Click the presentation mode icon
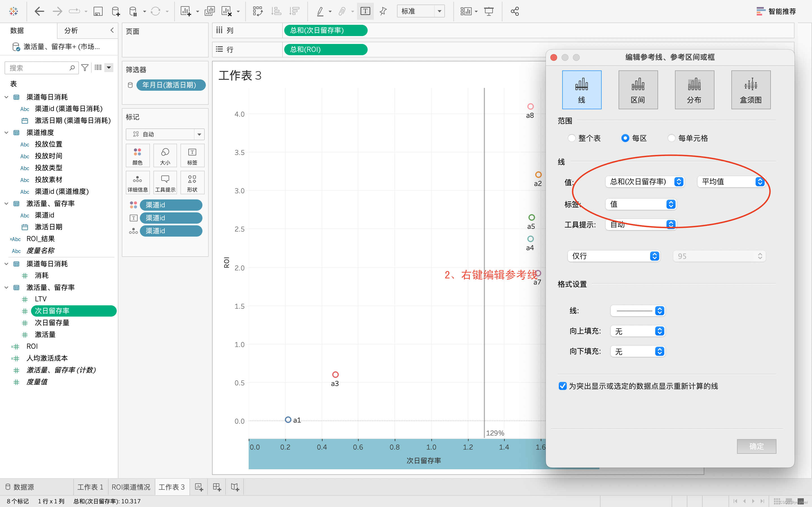This screenshot has height=507, width=812. coord(489,11)
